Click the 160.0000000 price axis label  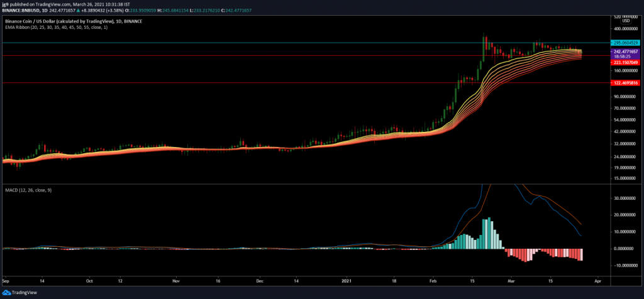(x=625, y=70)
